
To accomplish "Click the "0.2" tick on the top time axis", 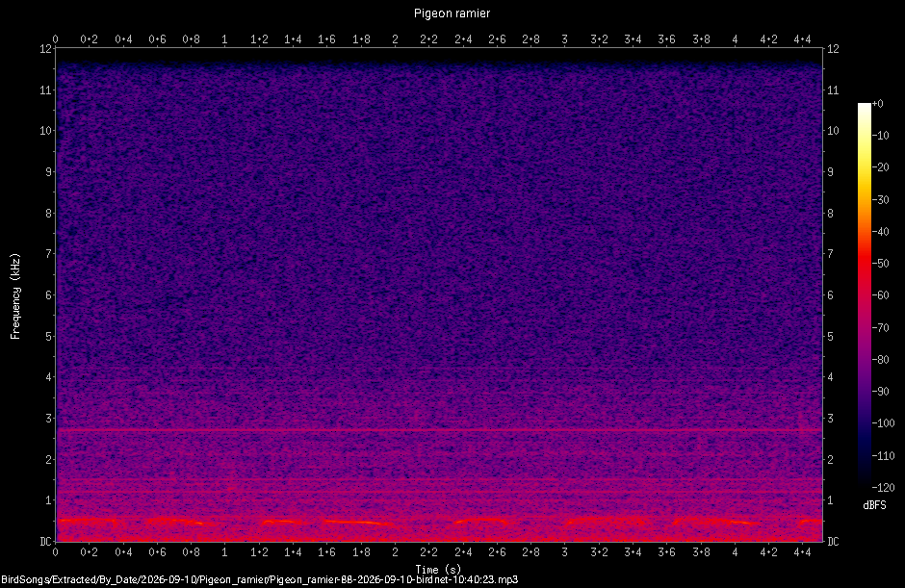I will coord(89,39).
